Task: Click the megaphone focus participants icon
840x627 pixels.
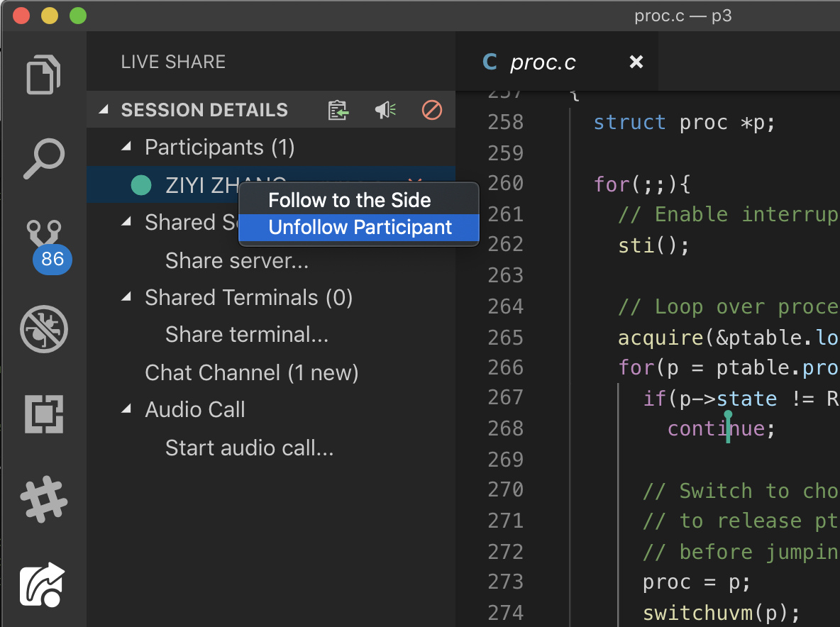Action: click(385, 111)
